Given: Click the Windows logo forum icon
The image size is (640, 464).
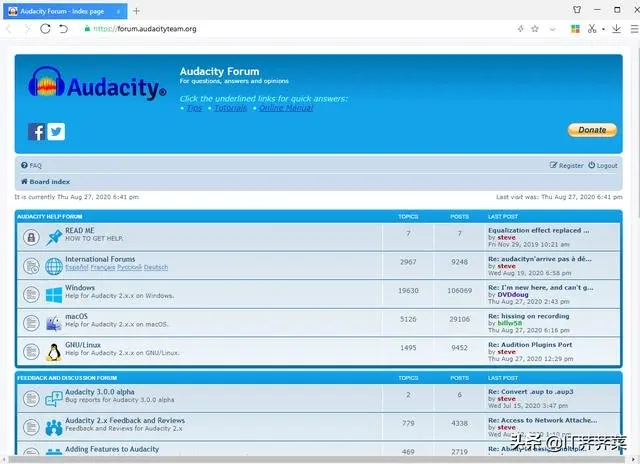Looking at the screenshot, I should pos(54,295).
